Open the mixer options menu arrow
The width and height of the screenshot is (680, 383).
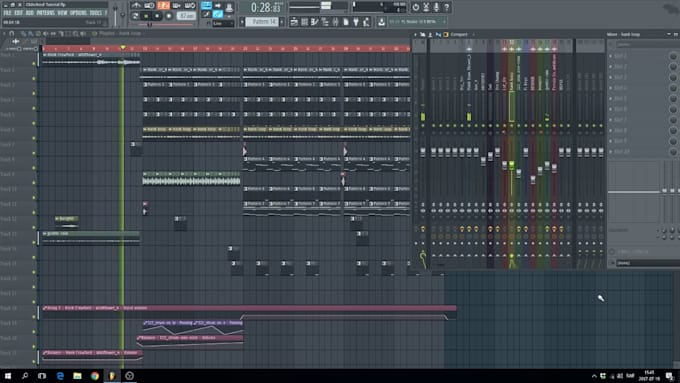(x=415, y=34)
